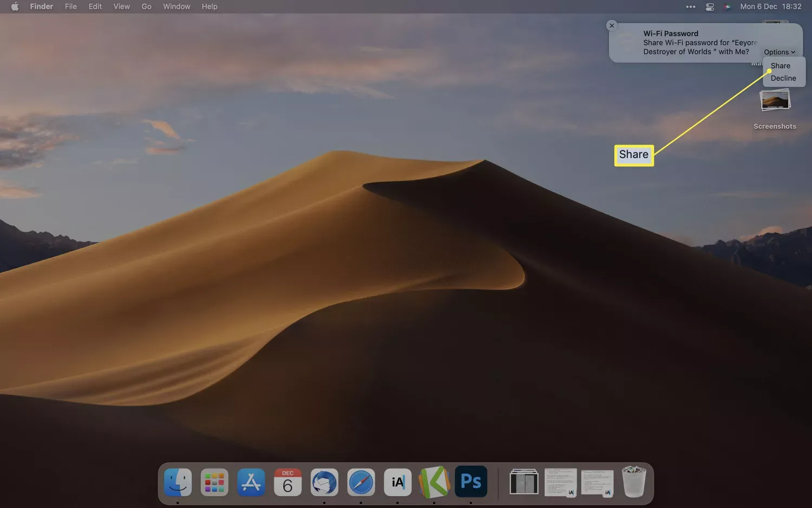
Task: Dismiss the Wi-Fi Password notification
Action: pyautogui.click(x=611, y=25)
